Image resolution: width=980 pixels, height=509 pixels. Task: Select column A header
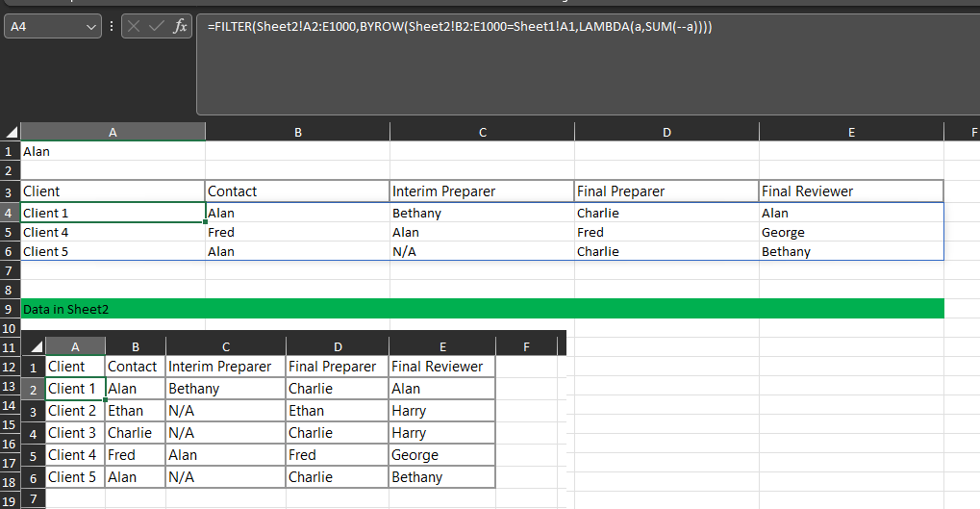point(113,132)
